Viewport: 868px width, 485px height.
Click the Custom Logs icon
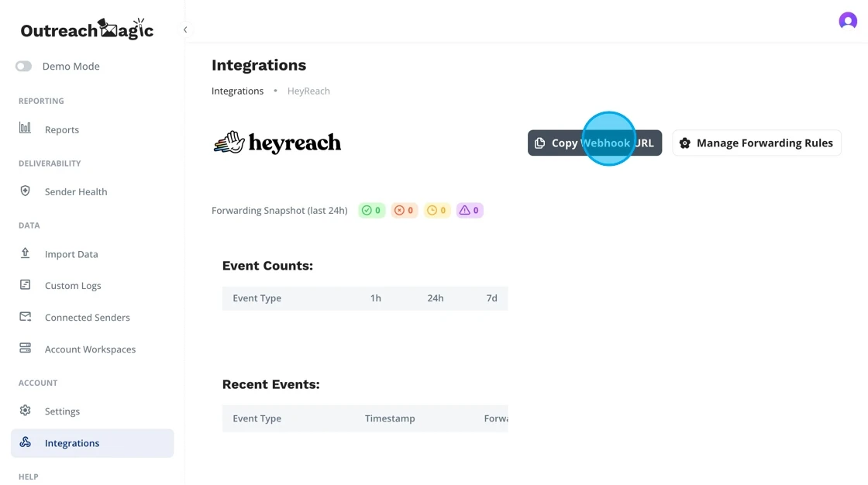pos(25,285)
